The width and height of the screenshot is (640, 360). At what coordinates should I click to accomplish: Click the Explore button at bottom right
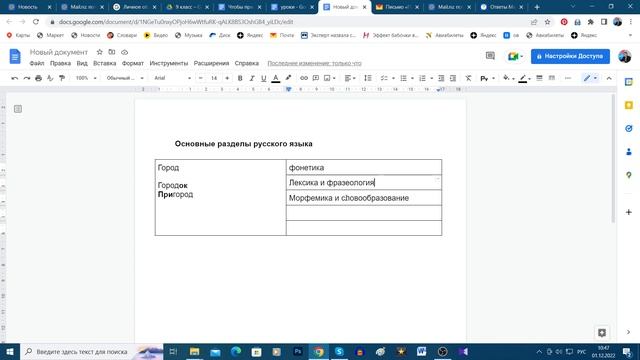tap(602, 333)
